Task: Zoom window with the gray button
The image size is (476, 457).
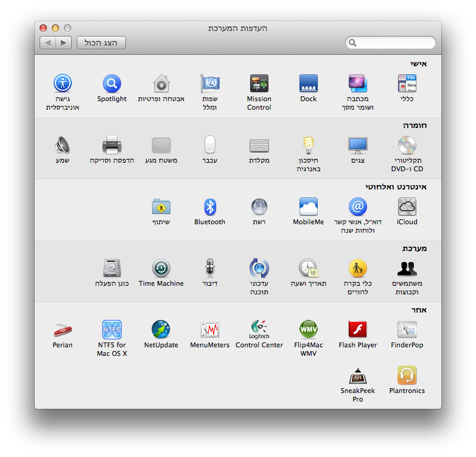Action: (x=68, y=28)
